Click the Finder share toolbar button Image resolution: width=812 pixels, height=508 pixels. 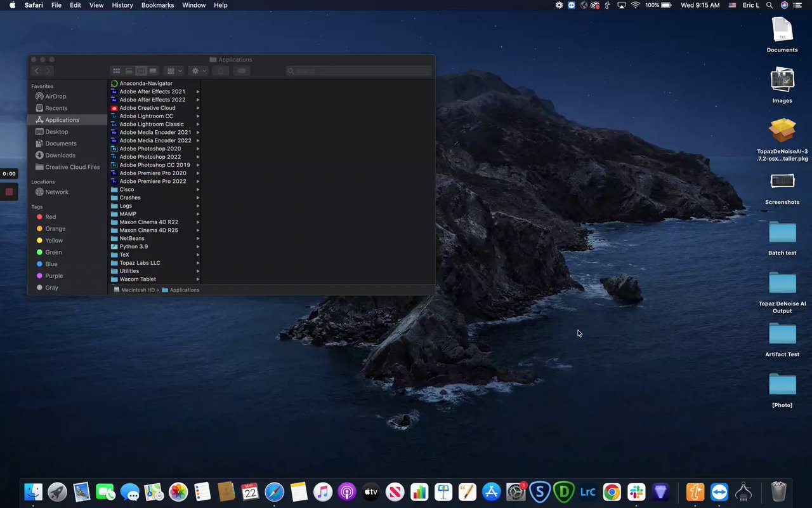click(220, 71)
